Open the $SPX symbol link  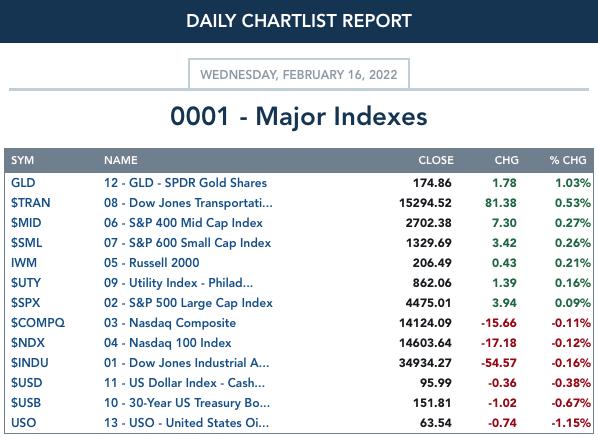pyautogui.click(x=25, y=303)
